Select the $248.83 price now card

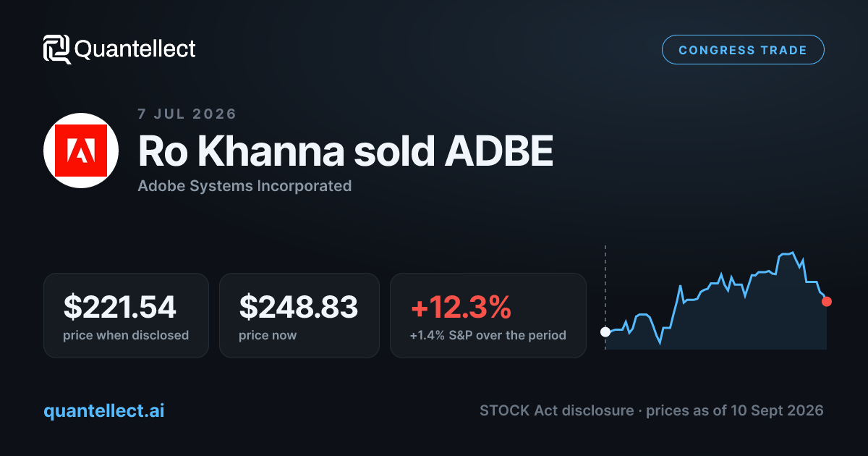point(299,315)
